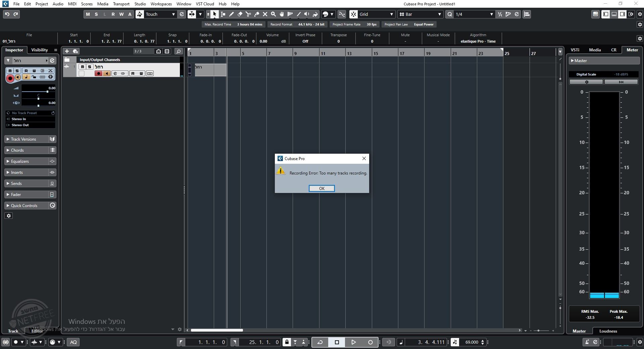644x349 pixels.
Task: Click the Play transport button
Action: coord(353,342)
